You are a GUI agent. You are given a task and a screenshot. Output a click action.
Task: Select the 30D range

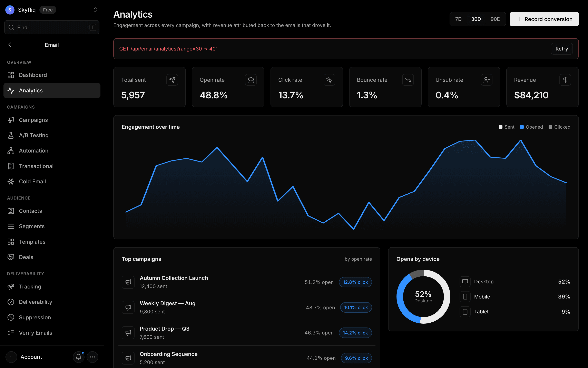pyautogui.click(x=476, y=19)
